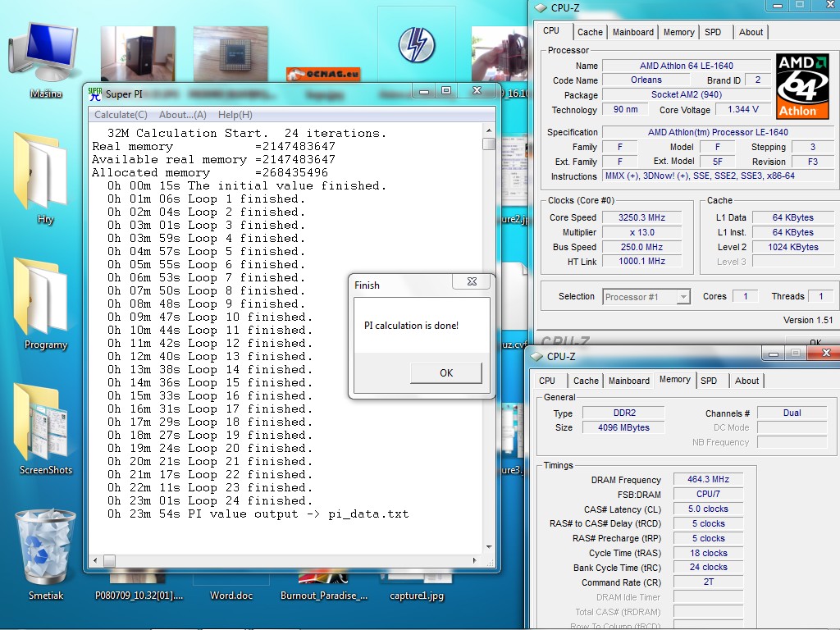Expand the Processor #1 selection dropdown

pyautogui.click(x=683, y=297)
